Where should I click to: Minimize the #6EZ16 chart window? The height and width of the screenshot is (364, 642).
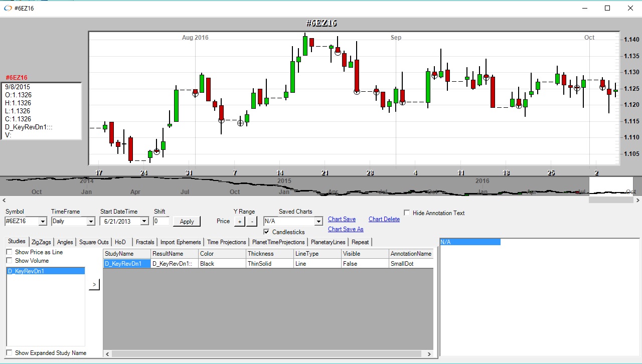pos(584,8)
